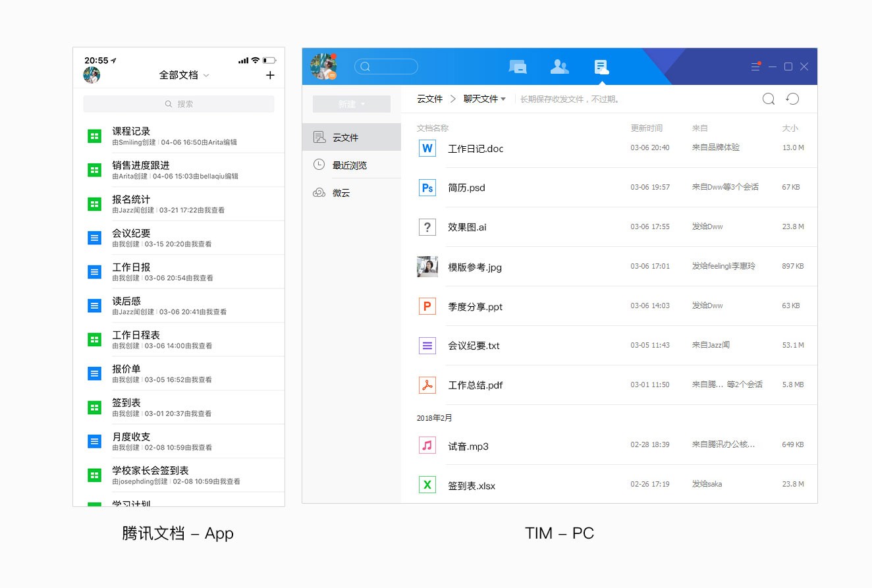Screen dimensions: 872x588
Task: Open the 新建 dropdown button
Action: click(x=351, y=104)
